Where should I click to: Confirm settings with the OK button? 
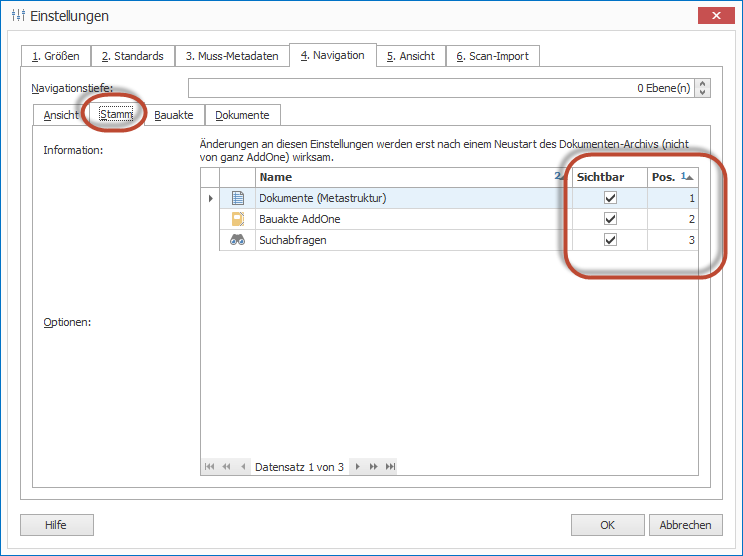coord(607,525)
